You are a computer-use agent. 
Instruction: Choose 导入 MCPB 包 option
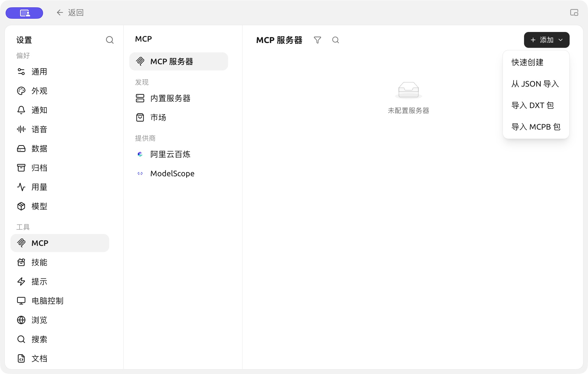click(536, 127)
